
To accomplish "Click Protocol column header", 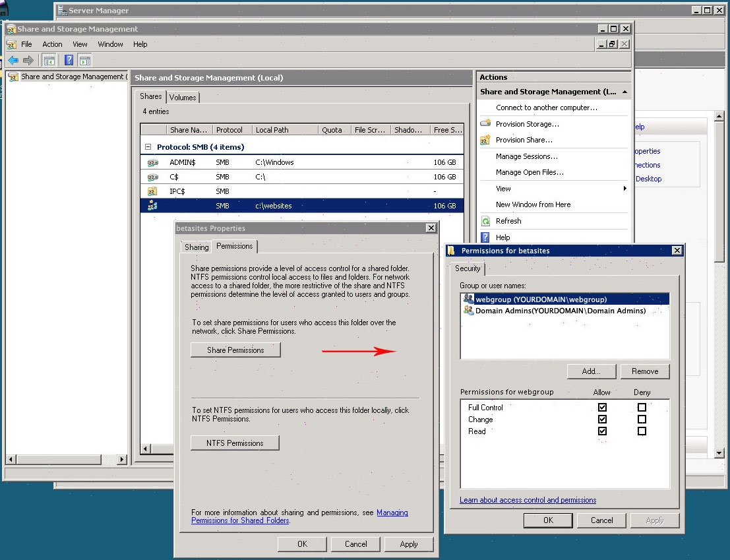I will (232, 130).
